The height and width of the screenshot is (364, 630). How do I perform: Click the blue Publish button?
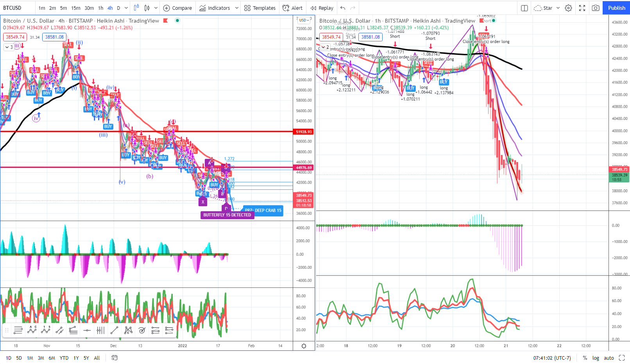tap(616, 8)
